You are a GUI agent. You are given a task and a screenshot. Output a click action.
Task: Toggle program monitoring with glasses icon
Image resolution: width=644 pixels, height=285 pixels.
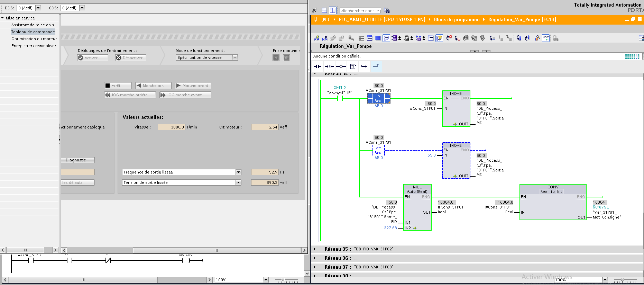545,38
